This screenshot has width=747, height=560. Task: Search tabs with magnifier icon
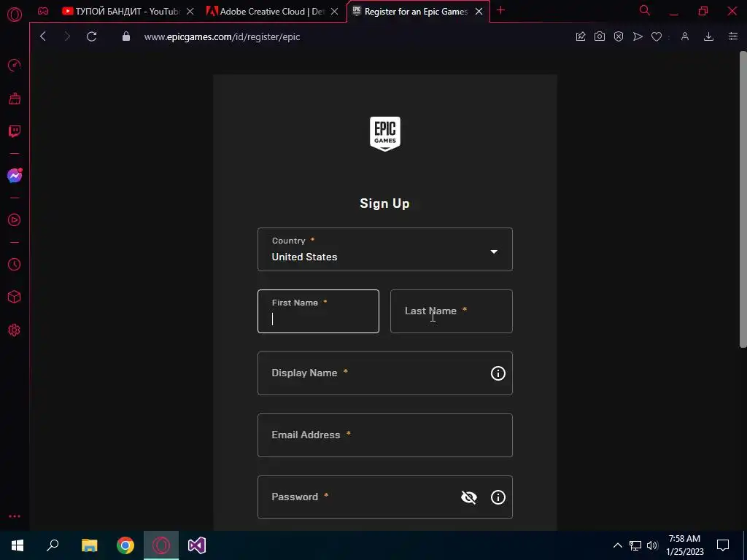[645, 10]
